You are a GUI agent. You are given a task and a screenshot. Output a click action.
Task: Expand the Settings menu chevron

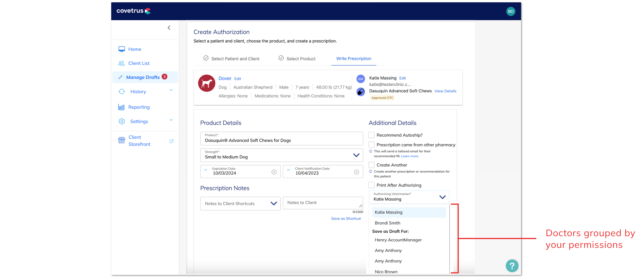point(171,120)
